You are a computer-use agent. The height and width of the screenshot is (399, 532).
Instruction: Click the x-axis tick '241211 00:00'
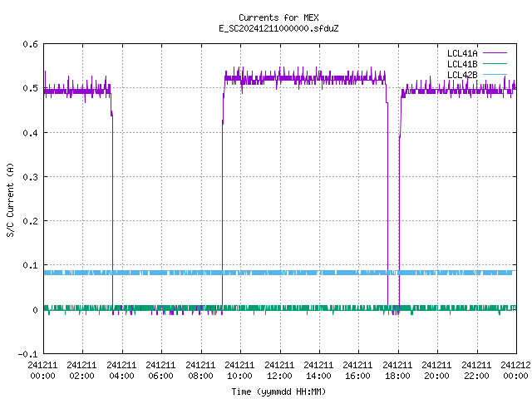tap(42, 371)
